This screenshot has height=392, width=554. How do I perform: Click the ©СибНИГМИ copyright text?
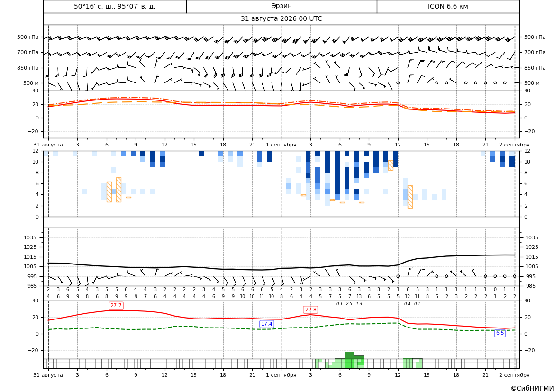(532, 388)
